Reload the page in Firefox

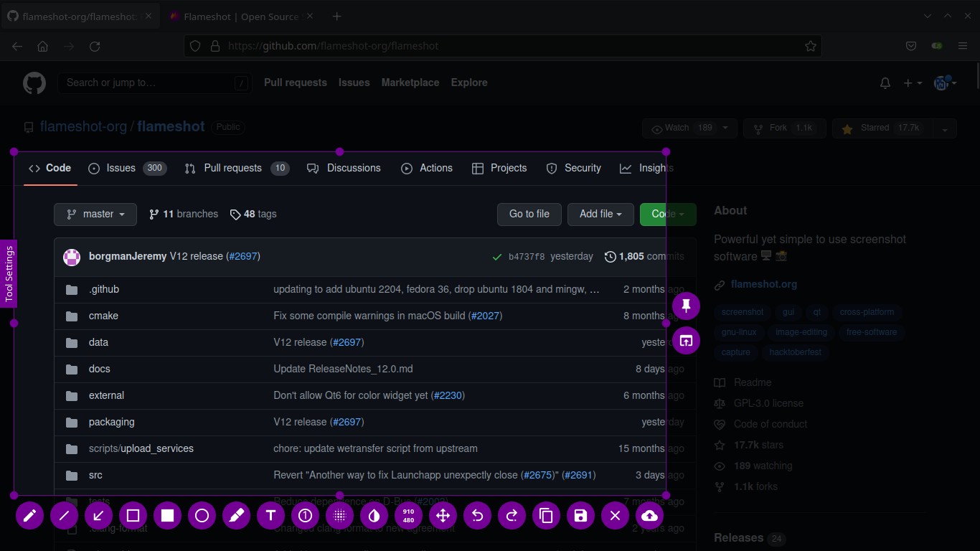95,46
